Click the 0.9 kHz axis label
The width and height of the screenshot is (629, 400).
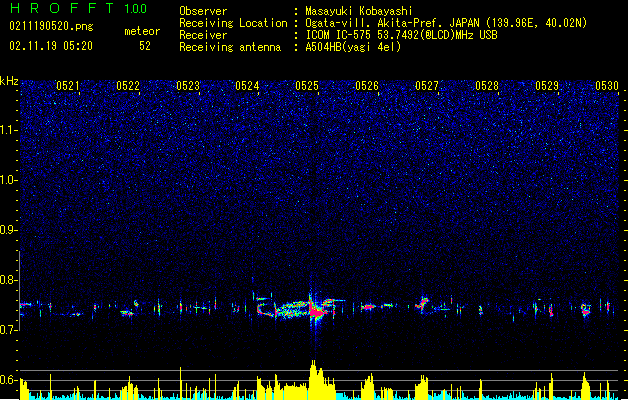(x=9, y=230)
